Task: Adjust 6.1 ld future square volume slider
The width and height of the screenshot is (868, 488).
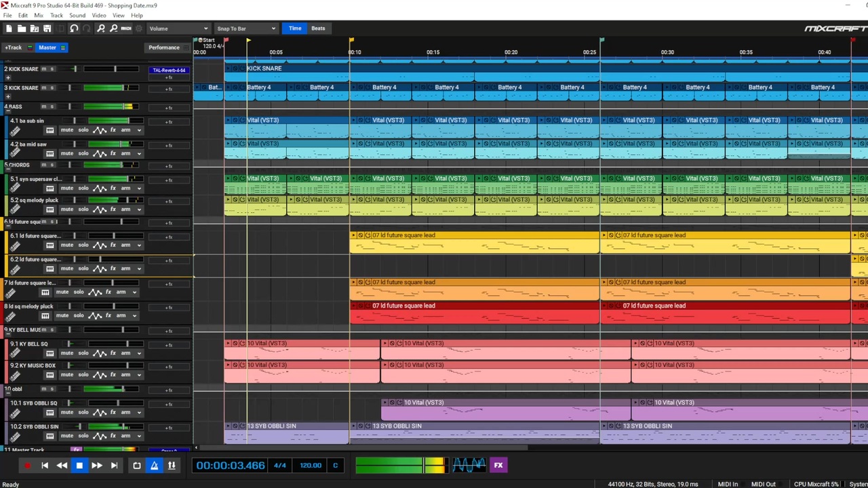Action: coord(115,236)
